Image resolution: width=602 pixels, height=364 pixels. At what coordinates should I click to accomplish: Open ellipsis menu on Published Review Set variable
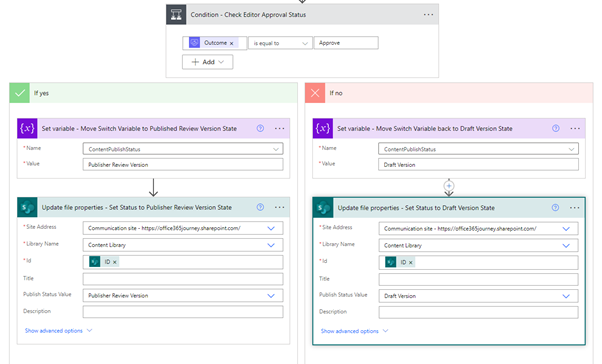point(280,128)
